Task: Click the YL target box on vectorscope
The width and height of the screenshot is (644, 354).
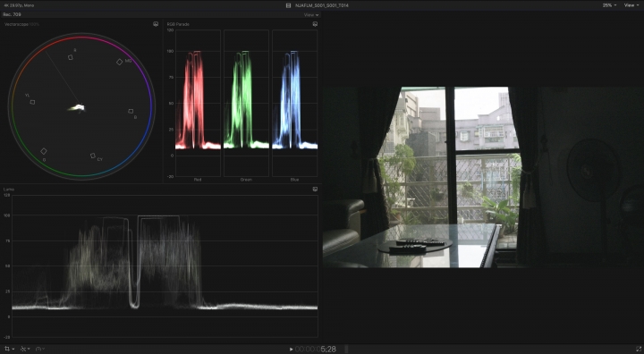Action: [32, 102]
